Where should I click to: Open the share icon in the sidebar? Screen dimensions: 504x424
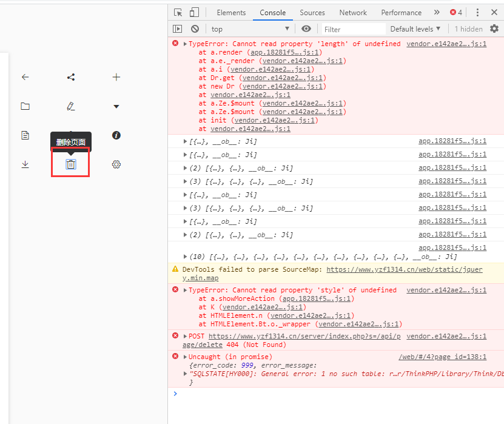pyautogui.click(x=70, y=77)
